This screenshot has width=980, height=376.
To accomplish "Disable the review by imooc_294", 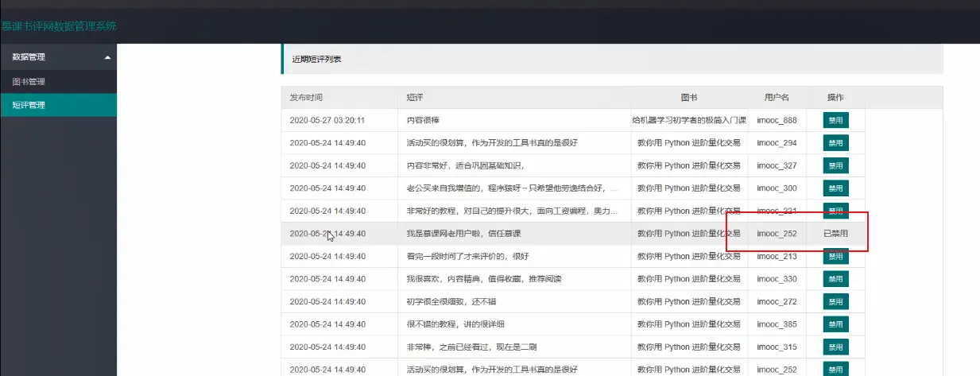I will pyautogui.click(x=835, y=143).
